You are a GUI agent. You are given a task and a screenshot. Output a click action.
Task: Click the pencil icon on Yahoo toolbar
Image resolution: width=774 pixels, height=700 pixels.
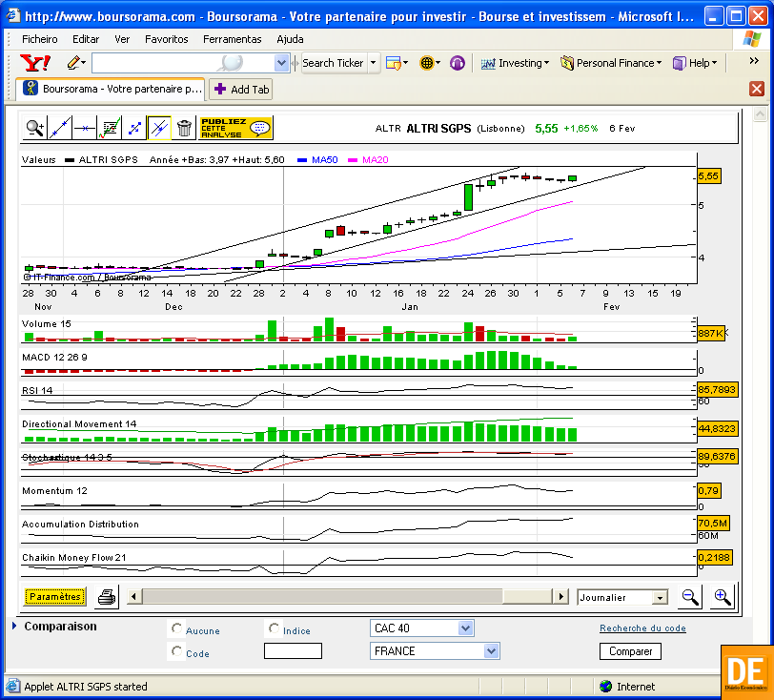pyautogui.click(x=74, y=63)
